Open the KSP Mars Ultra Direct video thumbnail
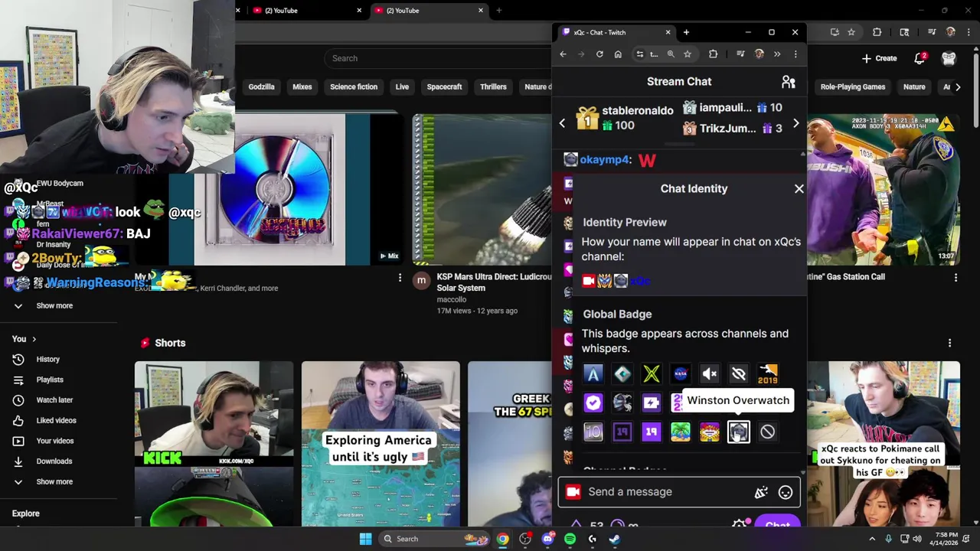The image size is (980, 551). pos(481,190)
